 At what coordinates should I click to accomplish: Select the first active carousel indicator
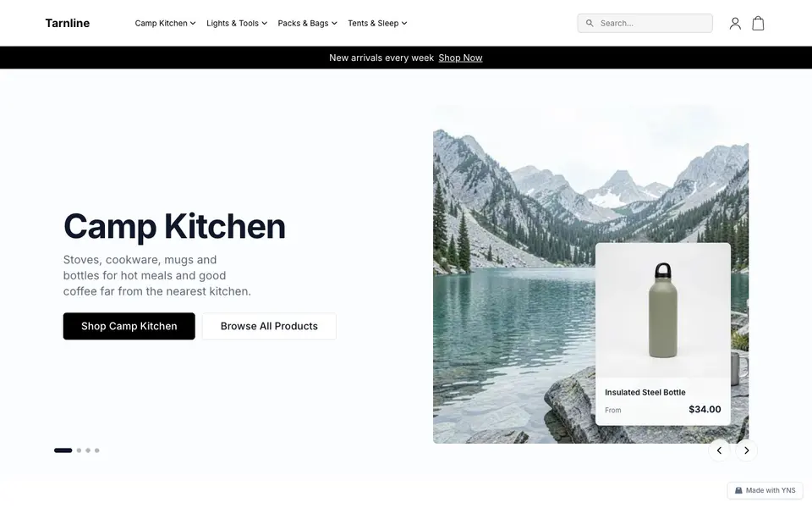[63, 450]
